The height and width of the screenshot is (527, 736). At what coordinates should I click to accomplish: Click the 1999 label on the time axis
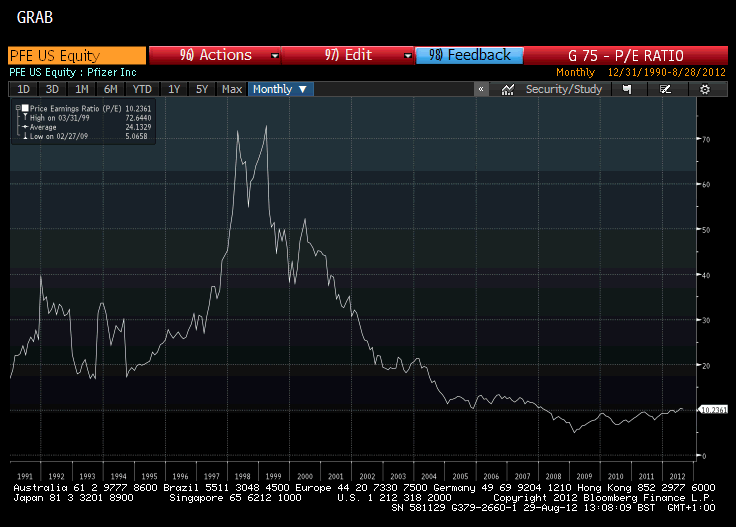click(x=274, y=476)
